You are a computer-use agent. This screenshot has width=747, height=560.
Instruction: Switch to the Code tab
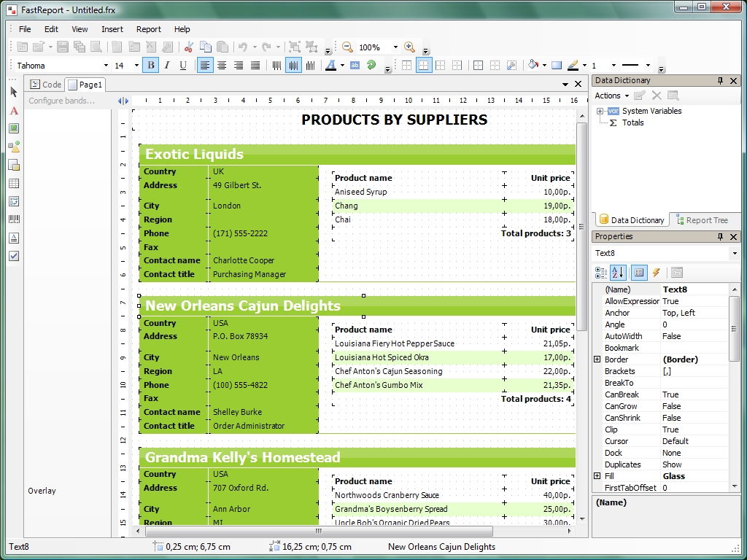pyautogui.click(x=46, y=85)
